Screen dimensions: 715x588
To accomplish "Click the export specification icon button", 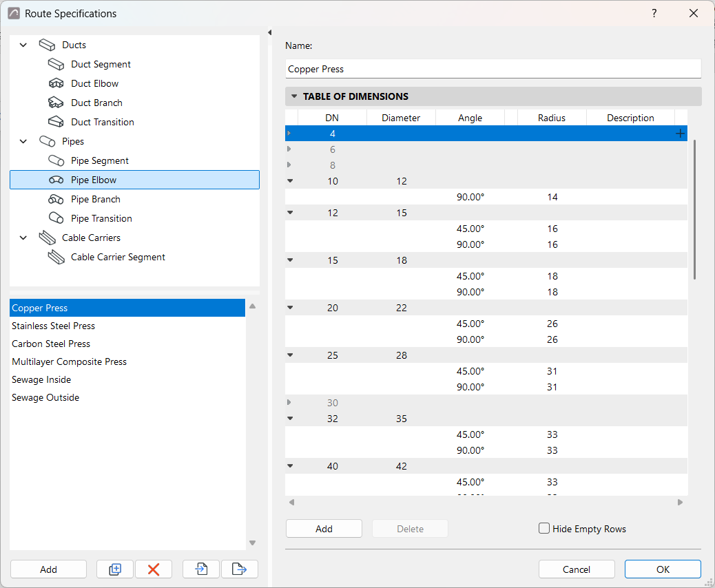I will 240,569.
